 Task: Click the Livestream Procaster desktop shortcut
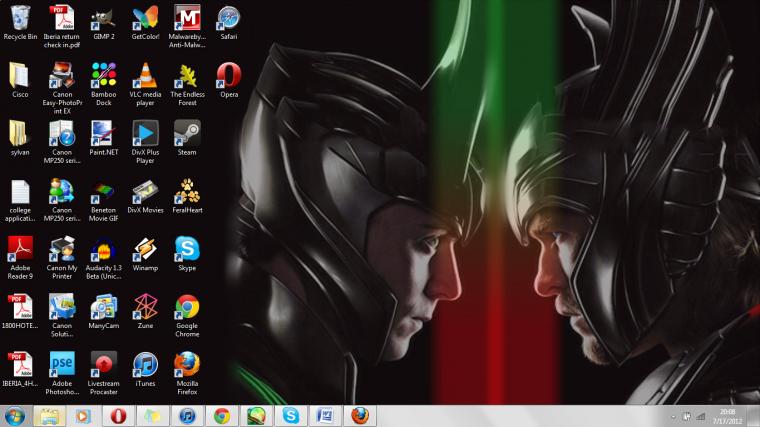[x=104, y=373]
